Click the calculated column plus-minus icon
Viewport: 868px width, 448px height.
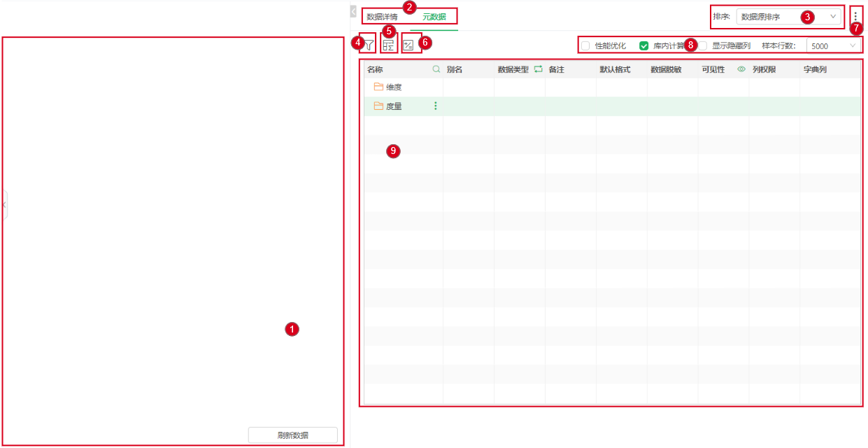409,45
